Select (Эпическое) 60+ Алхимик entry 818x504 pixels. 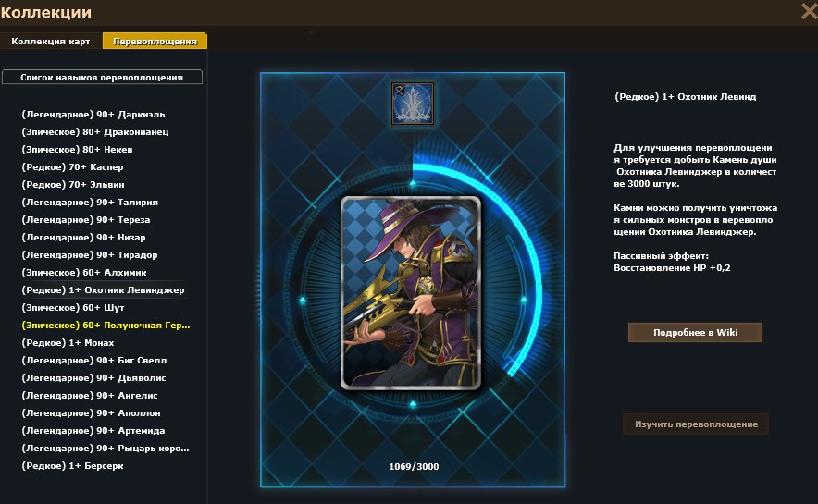click(x=84, y=273)
